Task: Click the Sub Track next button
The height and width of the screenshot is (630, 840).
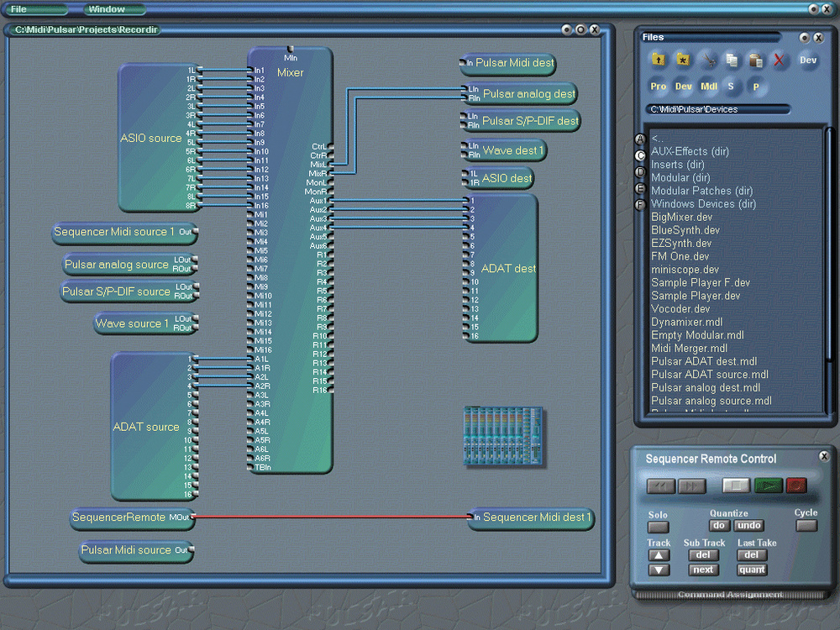Action: tap(704, 570)
